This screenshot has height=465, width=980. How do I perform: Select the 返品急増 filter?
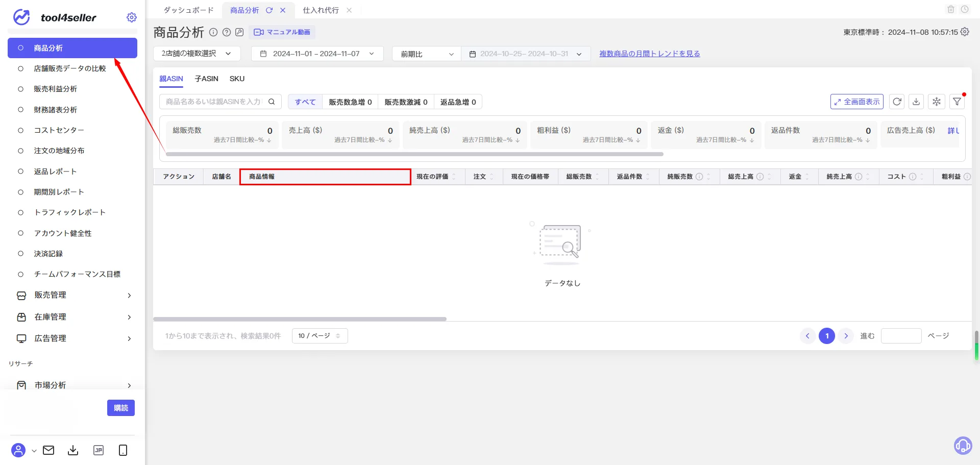point(458,102)
